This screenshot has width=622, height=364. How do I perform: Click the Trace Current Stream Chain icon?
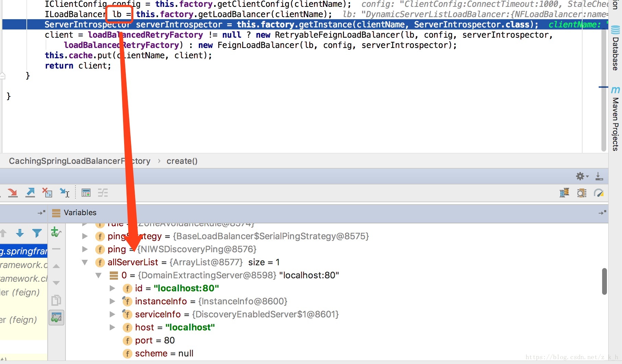(103, 193)
